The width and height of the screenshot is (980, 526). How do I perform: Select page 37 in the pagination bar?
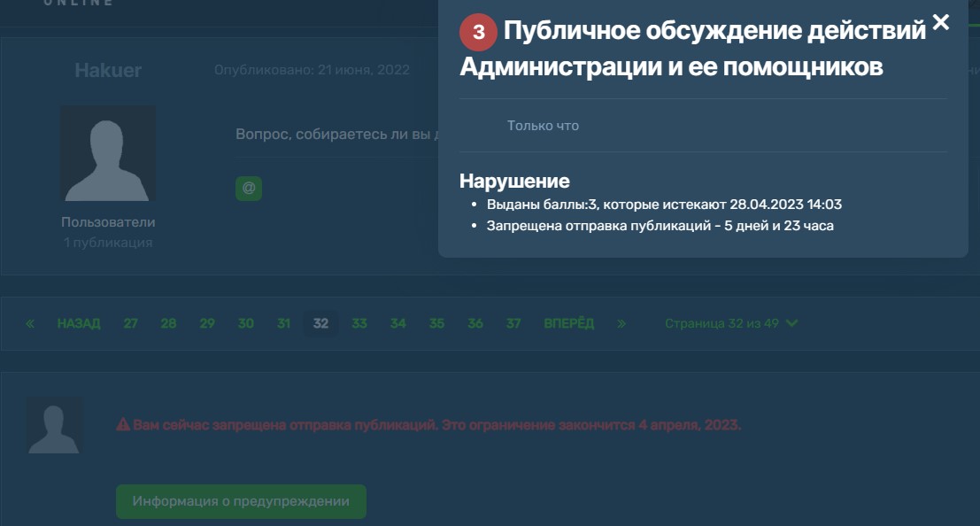[x=512, y=323]
